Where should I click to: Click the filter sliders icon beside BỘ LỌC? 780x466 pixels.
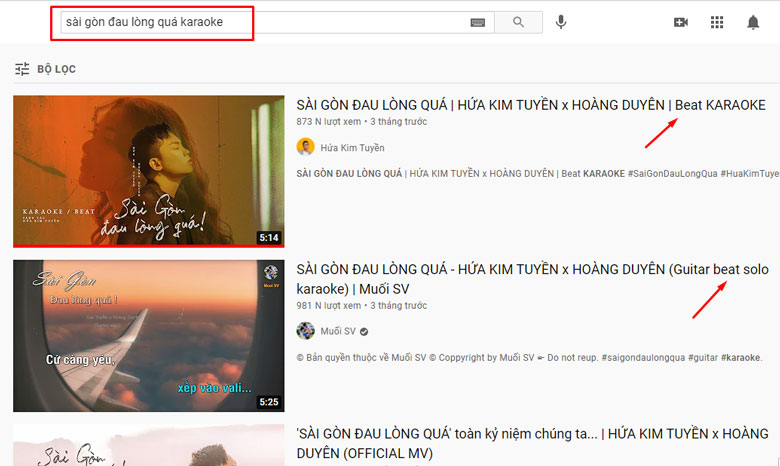click(22, 69)
